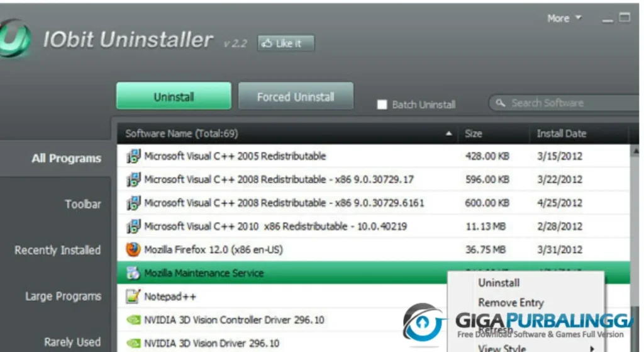Viewport: 644px width, 352px height.
Task: Focus the Search Software field
Action: tap(565, 103)
